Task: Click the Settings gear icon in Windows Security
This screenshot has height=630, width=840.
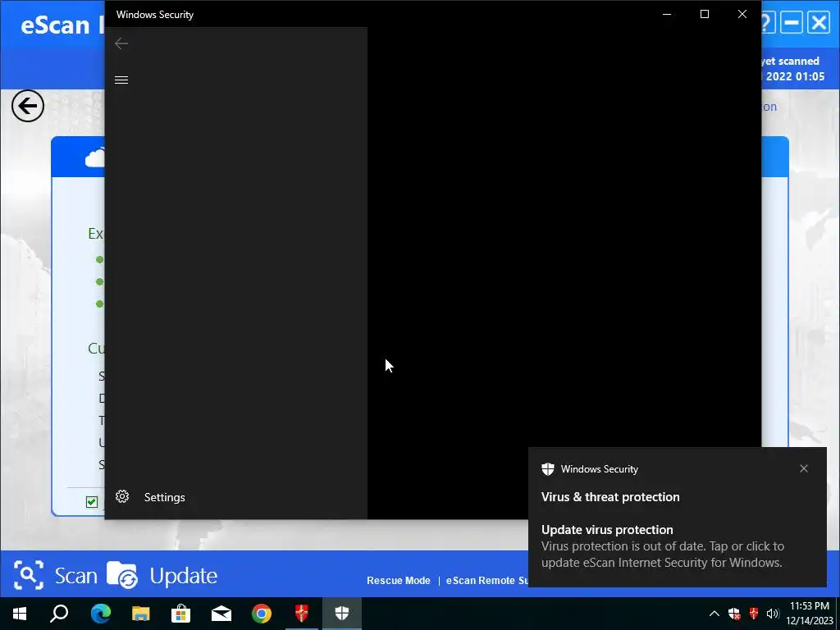Action: [122, 496]
